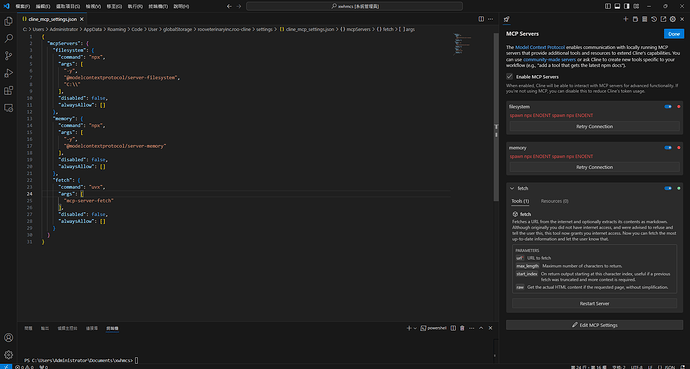Image resolution: width=690 pixels, height=369 pixels.
Task: Select the active terminal tab in bottom panel
Action: coord(112,328)
